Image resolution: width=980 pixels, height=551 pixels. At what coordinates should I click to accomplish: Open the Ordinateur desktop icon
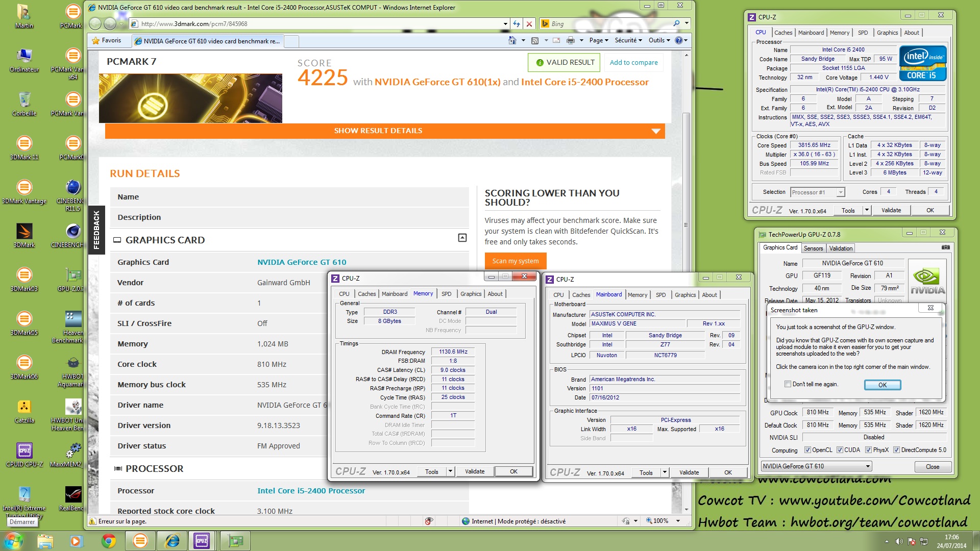24,60
